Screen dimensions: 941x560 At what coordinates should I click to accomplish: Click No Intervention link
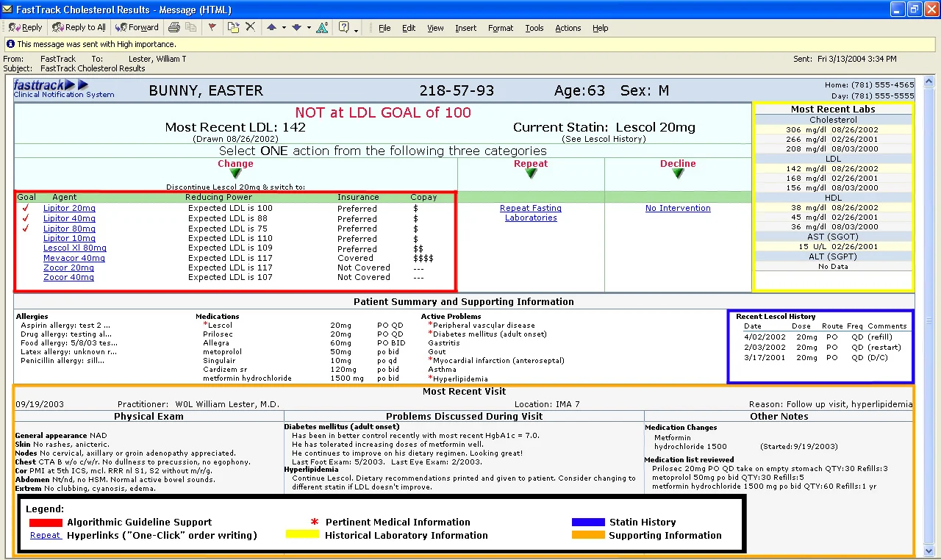coord(678,209)
